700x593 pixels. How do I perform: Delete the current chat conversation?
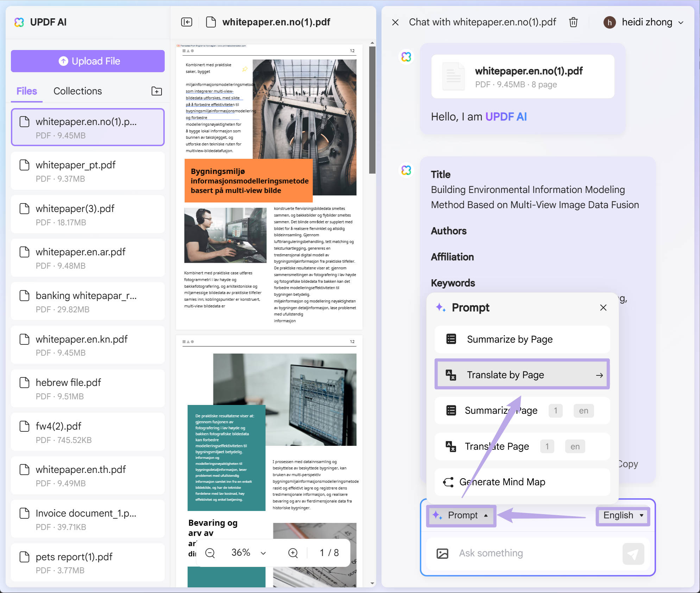click(x=573, y=22)
